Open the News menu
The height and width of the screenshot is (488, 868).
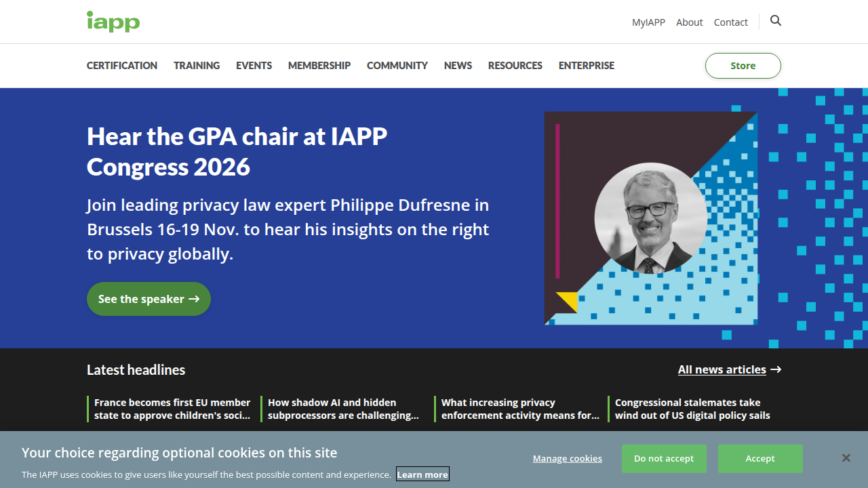[458, 66]
